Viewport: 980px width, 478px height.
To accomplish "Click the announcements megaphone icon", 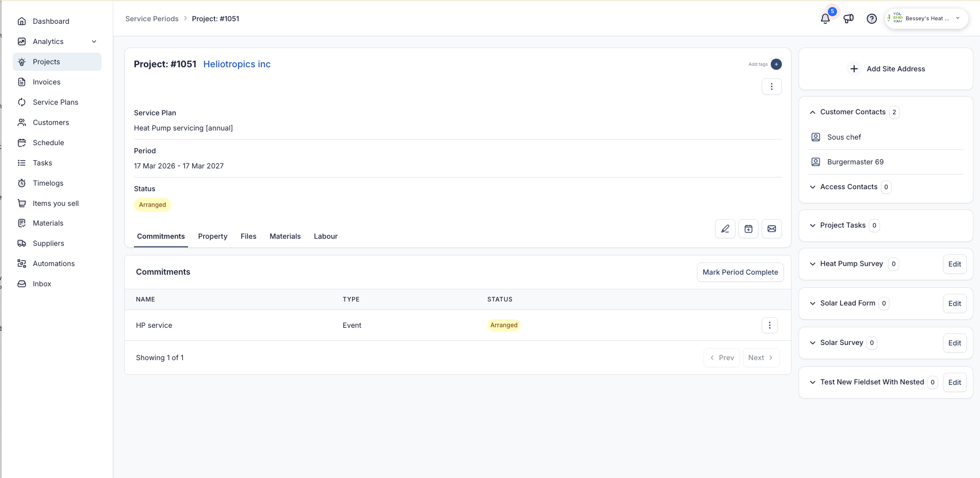I will click(x=849, y=19).
